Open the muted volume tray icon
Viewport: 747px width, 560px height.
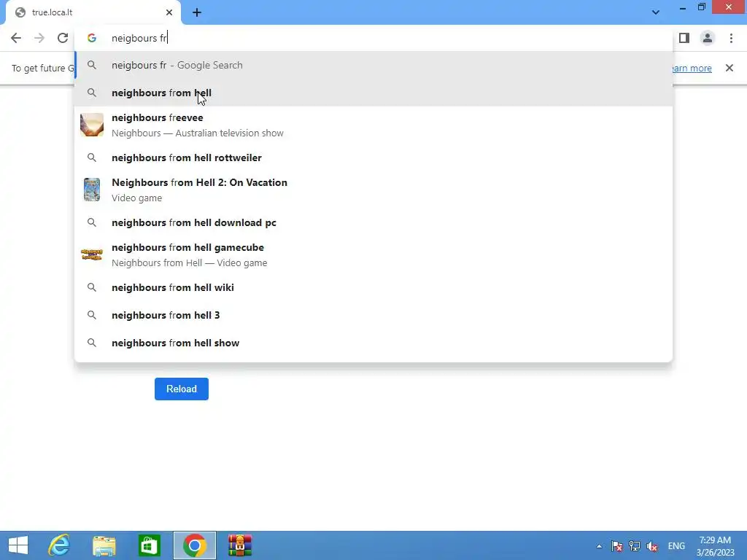(x=652, y=546)
